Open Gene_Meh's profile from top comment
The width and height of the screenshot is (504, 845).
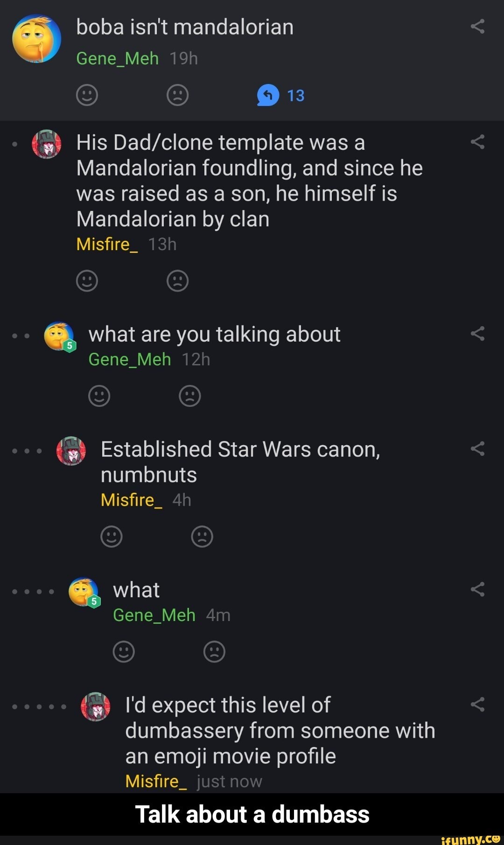[x=117, y=58]
